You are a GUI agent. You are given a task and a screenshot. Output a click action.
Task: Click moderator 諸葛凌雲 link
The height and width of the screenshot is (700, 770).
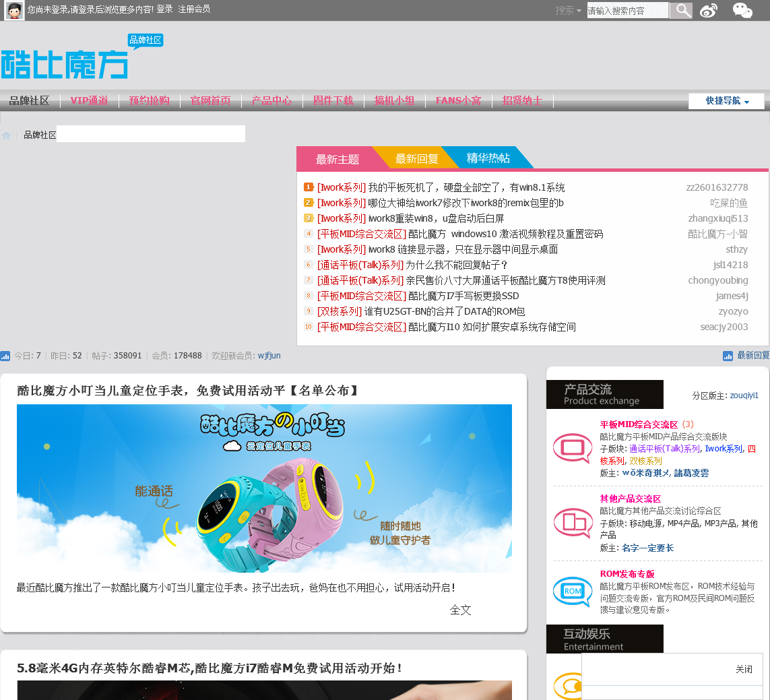(691, 473)
